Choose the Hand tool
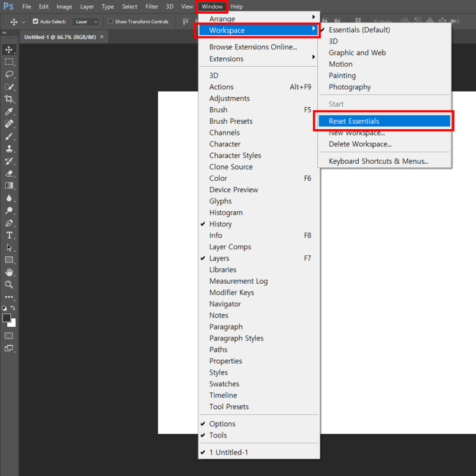 click(x=9, y=273)
